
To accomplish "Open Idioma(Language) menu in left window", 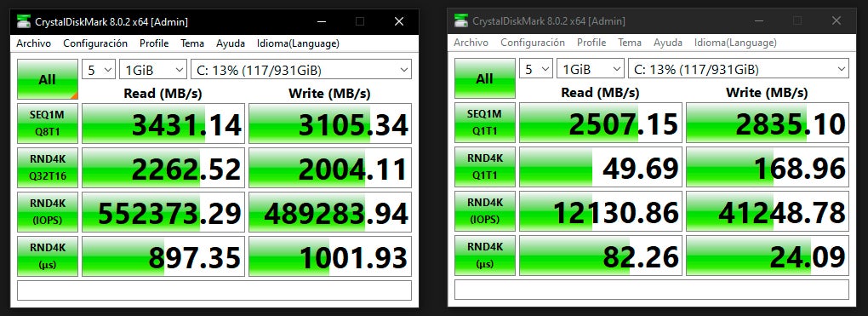I will coord(298,43).
